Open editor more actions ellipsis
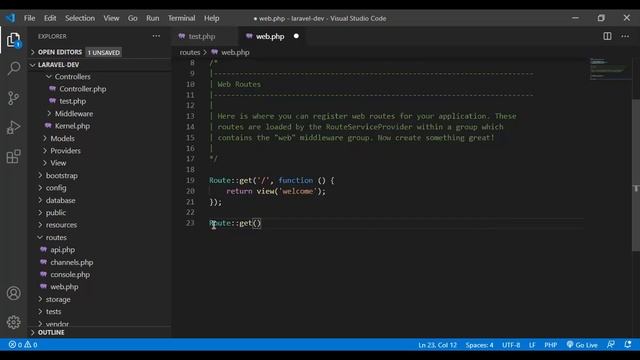 (x=625, y=36)
